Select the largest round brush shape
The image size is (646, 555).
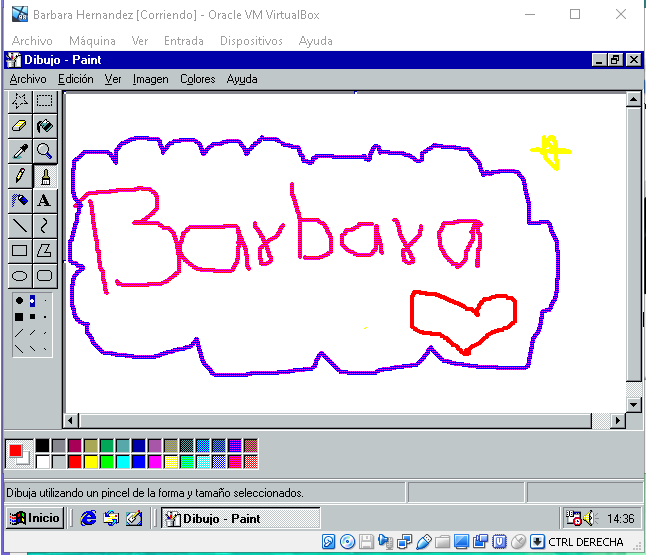click(19, 300)
